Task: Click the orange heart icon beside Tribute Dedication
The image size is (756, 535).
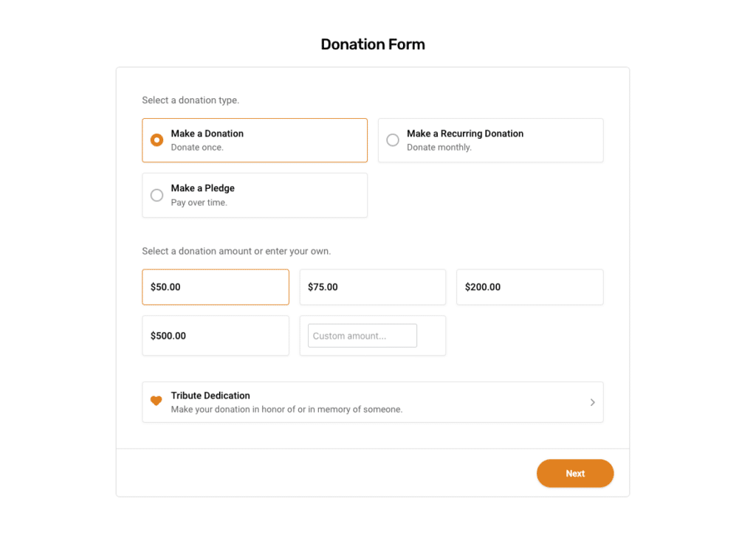Action: [x=157, y=401]
